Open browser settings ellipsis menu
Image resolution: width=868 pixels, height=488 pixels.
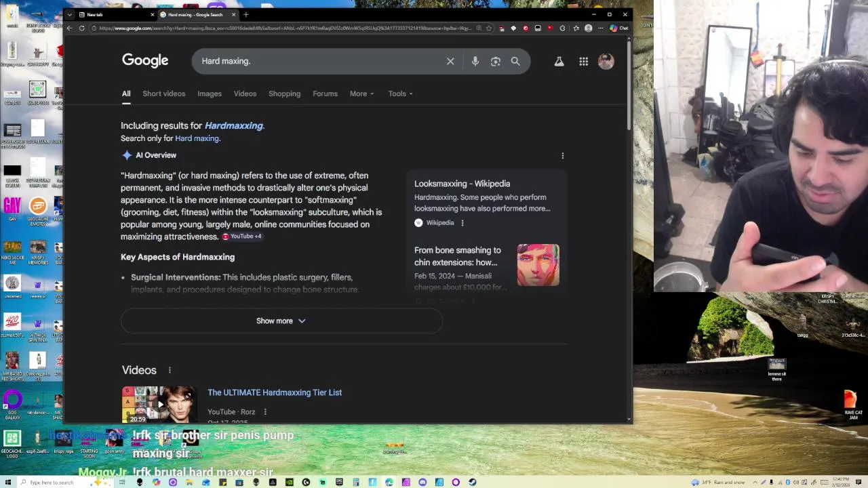coord(601,28)
